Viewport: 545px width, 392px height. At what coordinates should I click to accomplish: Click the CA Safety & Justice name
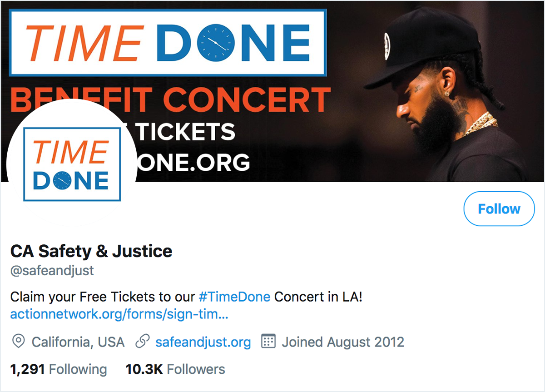coord(91,251)
